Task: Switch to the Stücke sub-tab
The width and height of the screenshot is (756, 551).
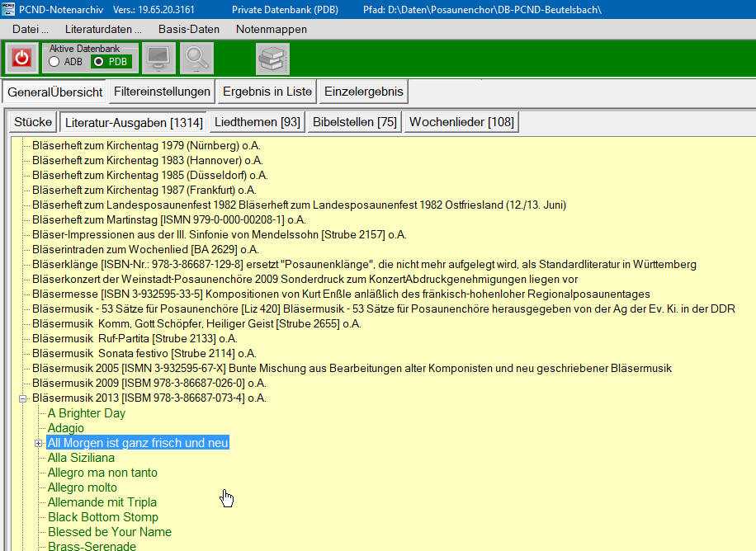Action: pos(33,122)
